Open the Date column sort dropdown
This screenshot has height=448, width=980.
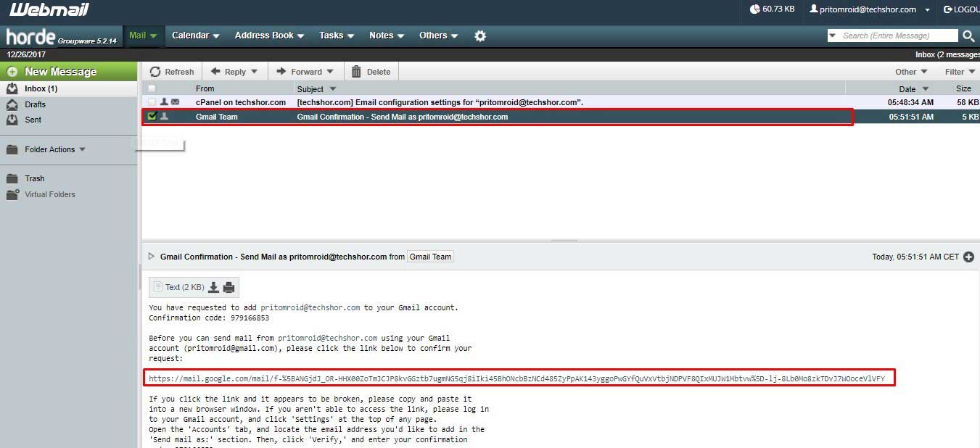click(925, 88)
